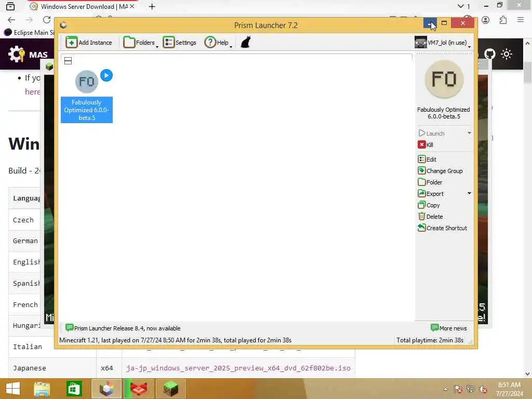This screenshot has width=532, height=399.
Task: Open the browser hamburger menu
Action: pos(521,20)
